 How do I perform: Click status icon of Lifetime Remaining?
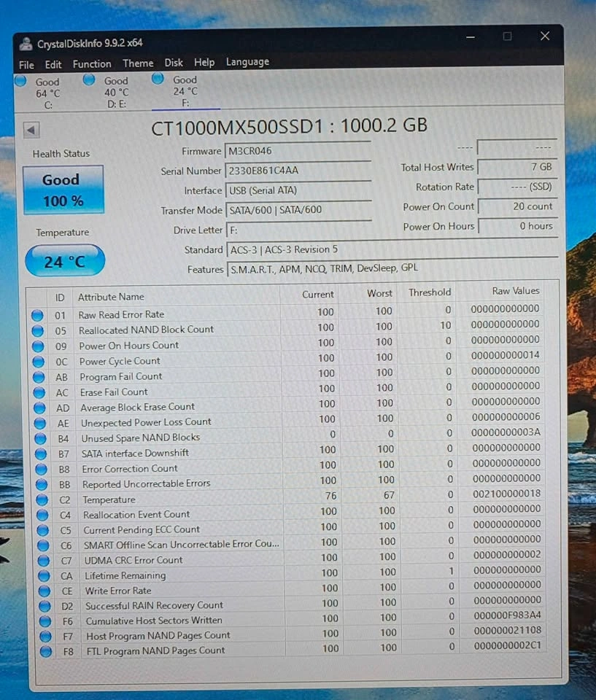pyautogui.click(x=44, y=576)
